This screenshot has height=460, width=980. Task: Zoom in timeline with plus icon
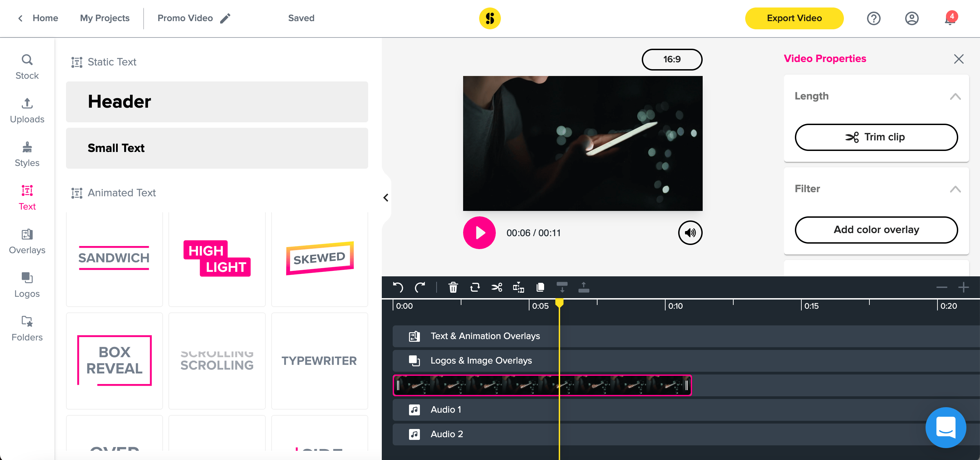(x=963, y=287)
